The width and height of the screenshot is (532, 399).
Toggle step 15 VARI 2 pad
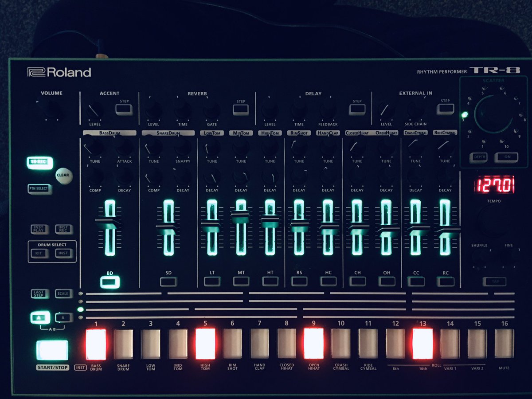(x=477, y=344)
